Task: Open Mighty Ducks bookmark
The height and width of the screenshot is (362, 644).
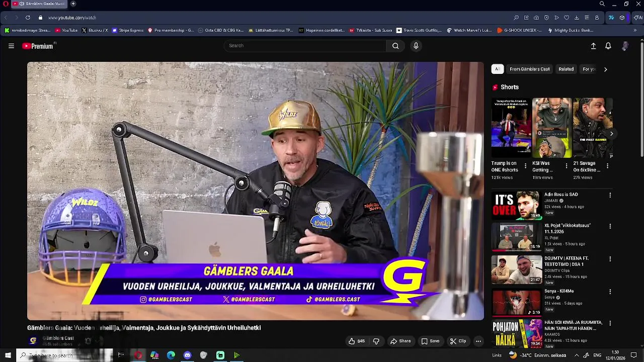Action: (x=570, y=30)
